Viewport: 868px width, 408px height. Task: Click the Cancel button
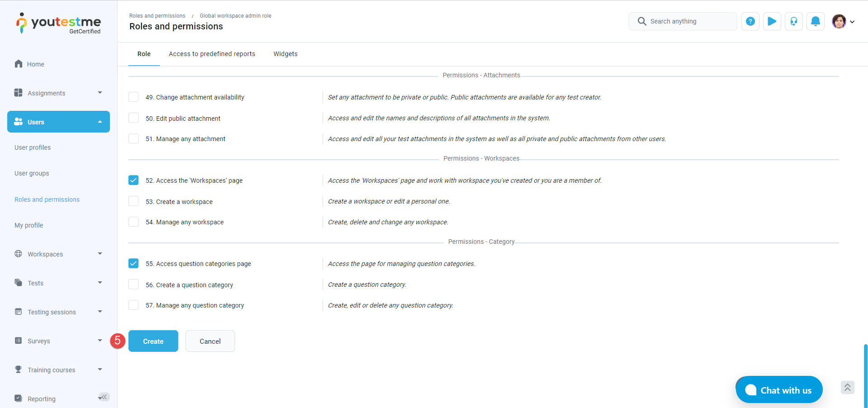click(x=210, y=341)
